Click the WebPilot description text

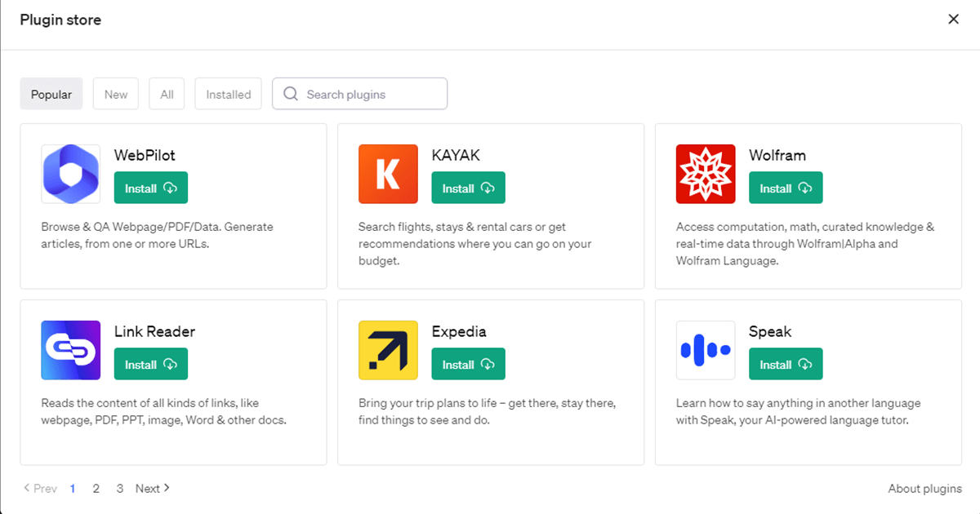(x=158, y=235)
